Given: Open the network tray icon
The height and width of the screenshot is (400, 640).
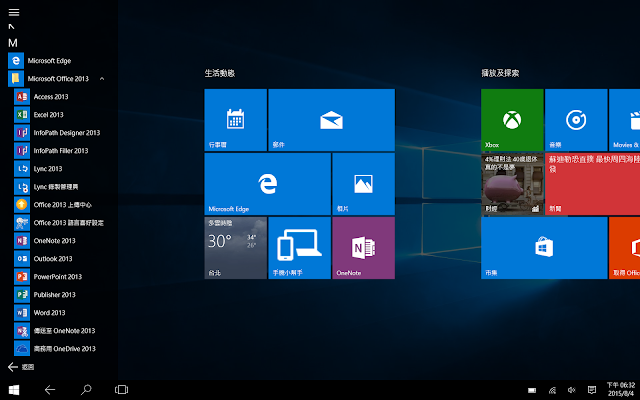Looking at the screenshot, I should [x=552, y=390].
